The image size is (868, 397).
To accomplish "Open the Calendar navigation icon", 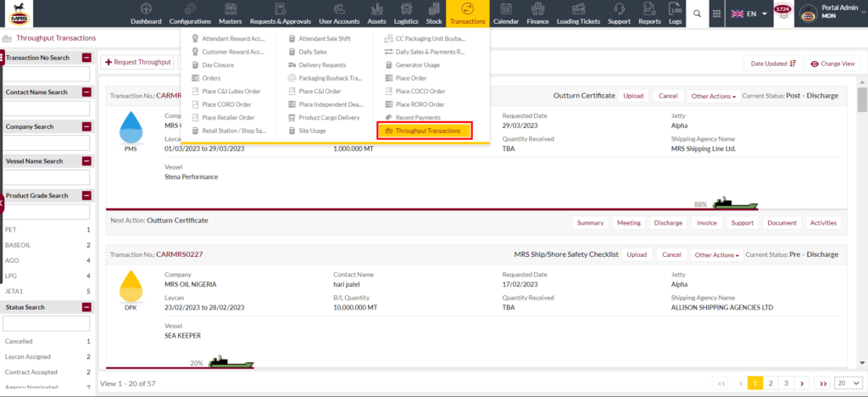I will (505, 8).
